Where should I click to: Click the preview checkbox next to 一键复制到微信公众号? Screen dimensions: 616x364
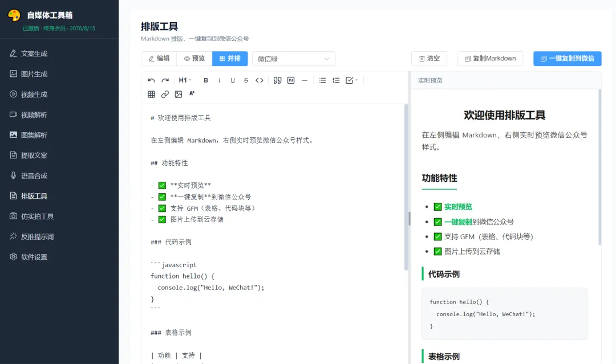point(437,222)
